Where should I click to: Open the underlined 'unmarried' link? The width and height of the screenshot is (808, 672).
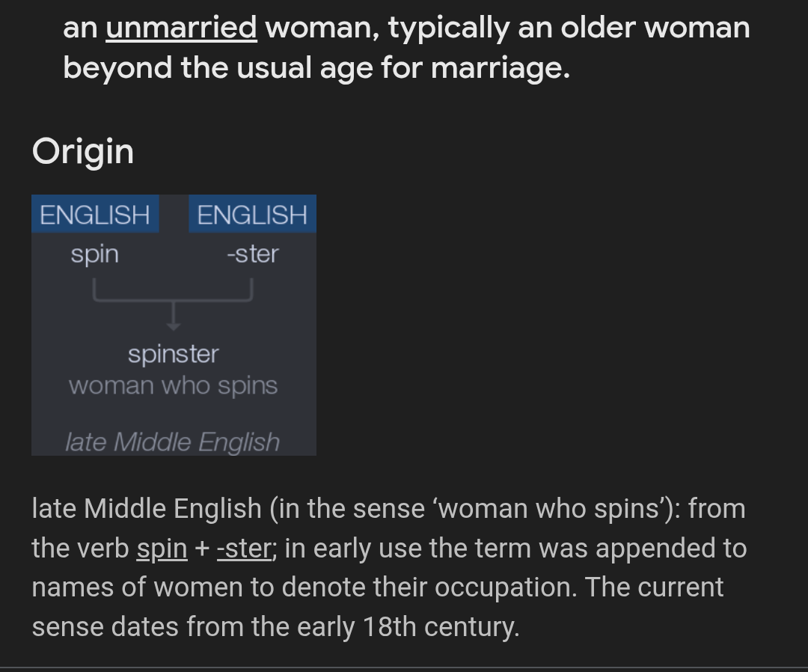pos(181,27)
